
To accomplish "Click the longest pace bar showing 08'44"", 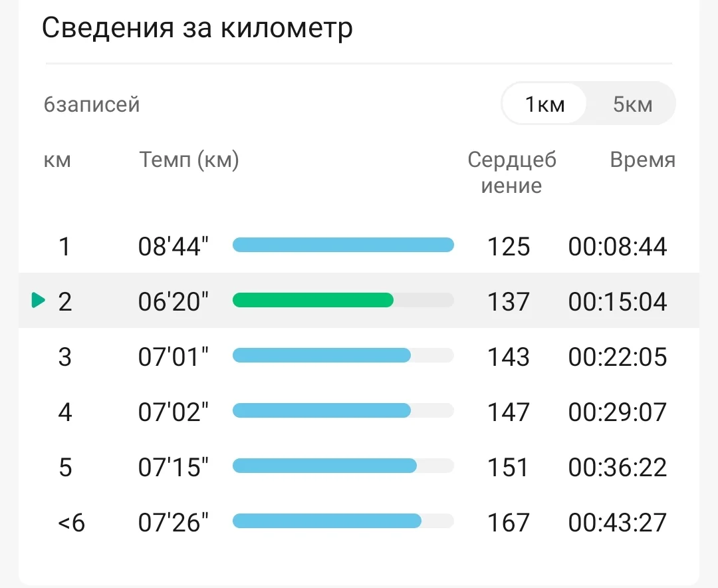I will click(343, 245).
